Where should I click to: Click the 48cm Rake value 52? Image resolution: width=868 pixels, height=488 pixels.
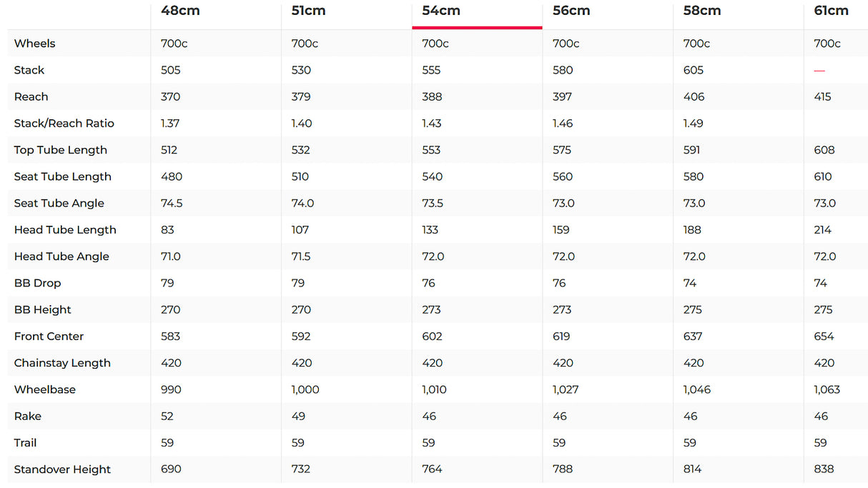[x=167, y=417]
